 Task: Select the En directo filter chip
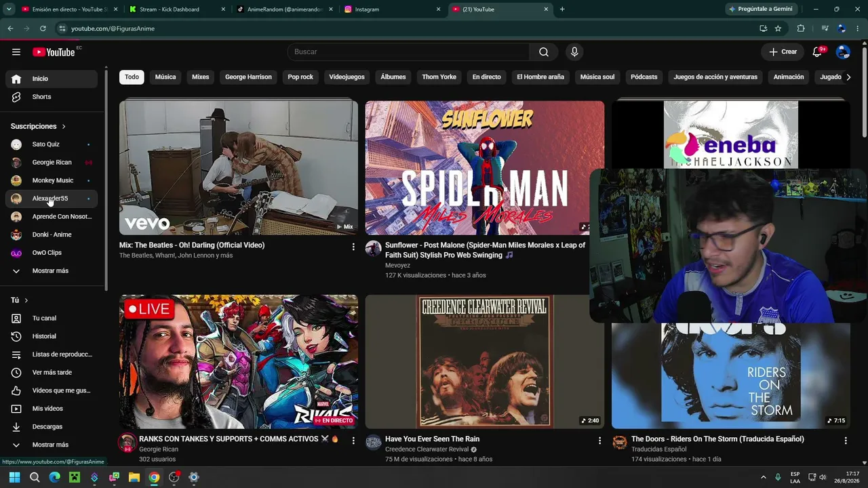click(486, 77)
